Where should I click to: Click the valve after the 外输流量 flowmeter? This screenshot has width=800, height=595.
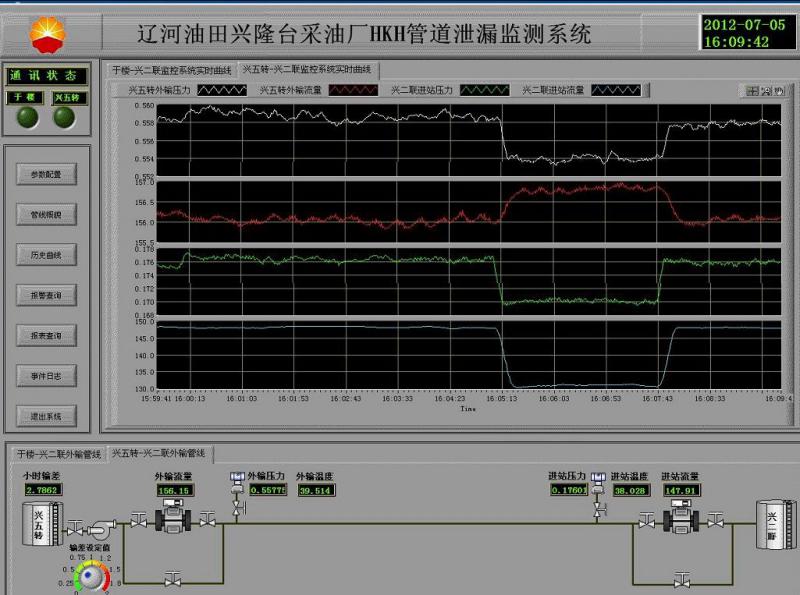207,519
